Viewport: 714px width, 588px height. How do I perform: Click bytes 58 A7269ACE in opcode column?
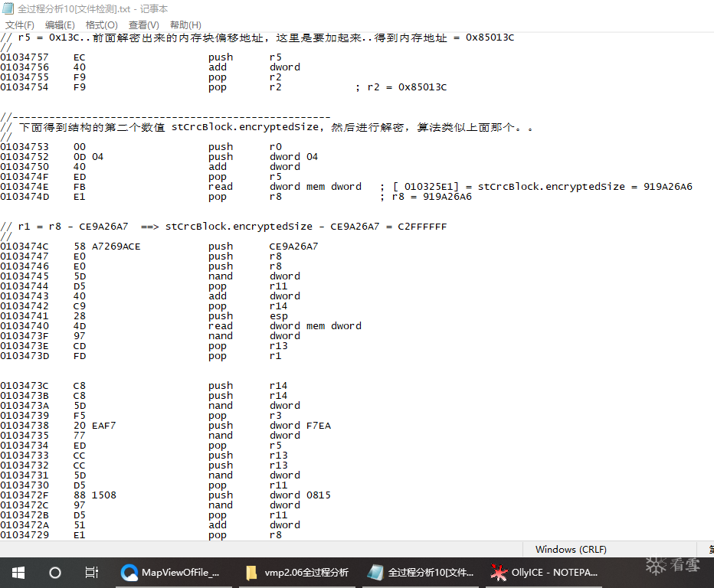coord(107,247)
